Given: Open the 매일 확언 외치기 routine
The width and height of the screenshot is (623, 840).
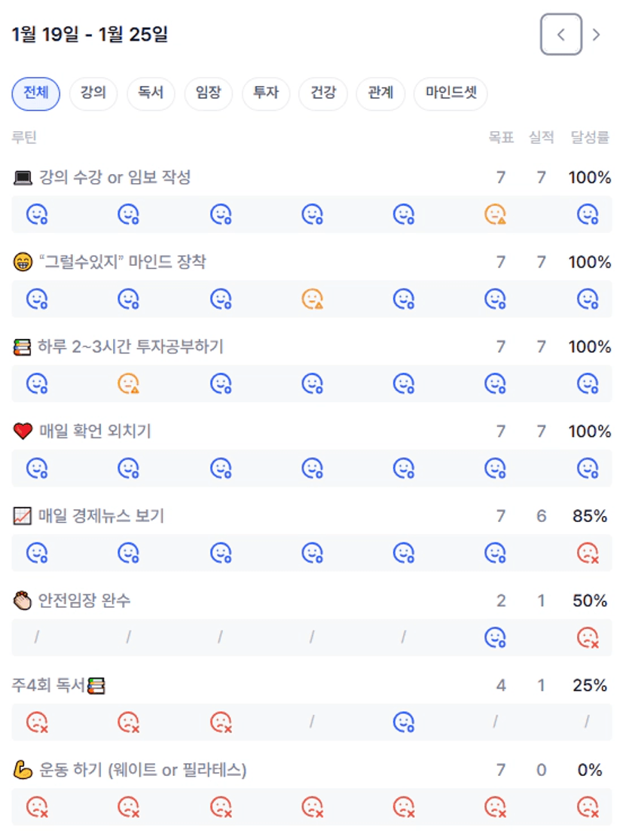Looking at the screenshot, I should pyautogui.click(x=95, y=432).
